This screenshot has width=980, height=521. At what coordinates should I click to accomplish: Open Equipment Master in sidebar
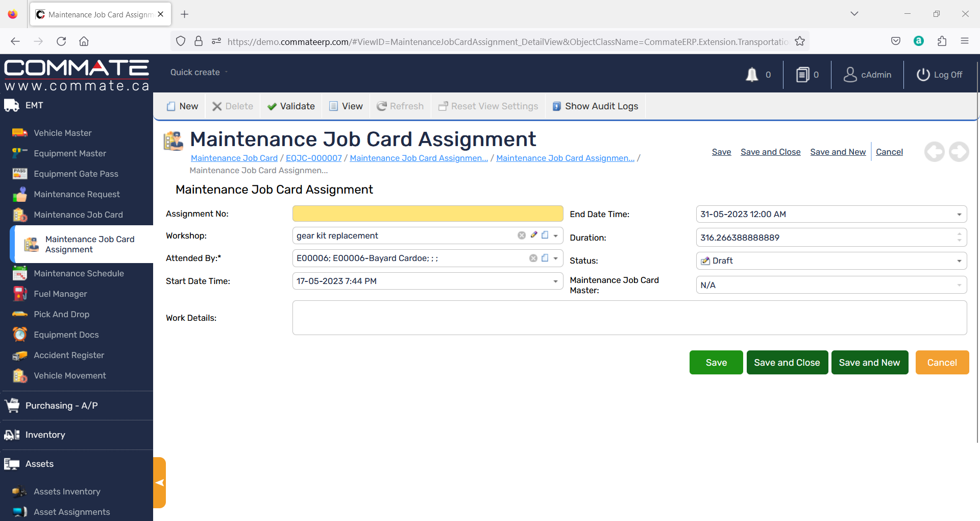click(70, 153)
